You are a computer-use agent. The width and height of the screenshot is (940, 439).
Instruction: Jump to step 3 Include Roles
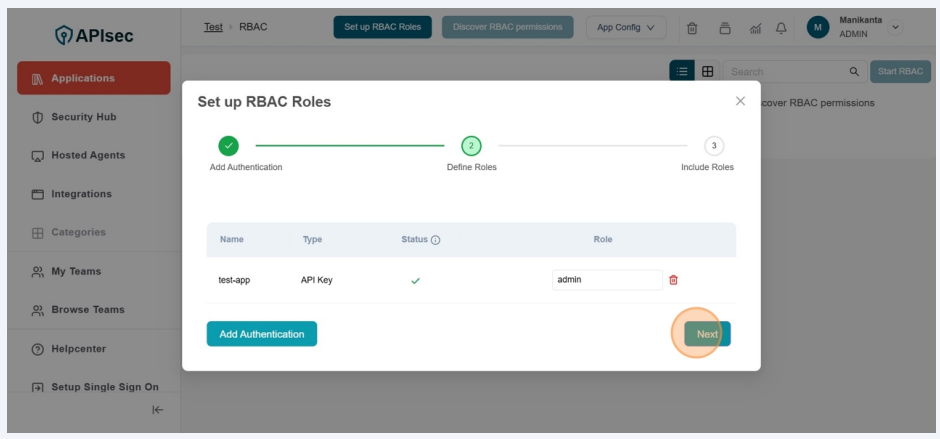[x=713, y=145]
